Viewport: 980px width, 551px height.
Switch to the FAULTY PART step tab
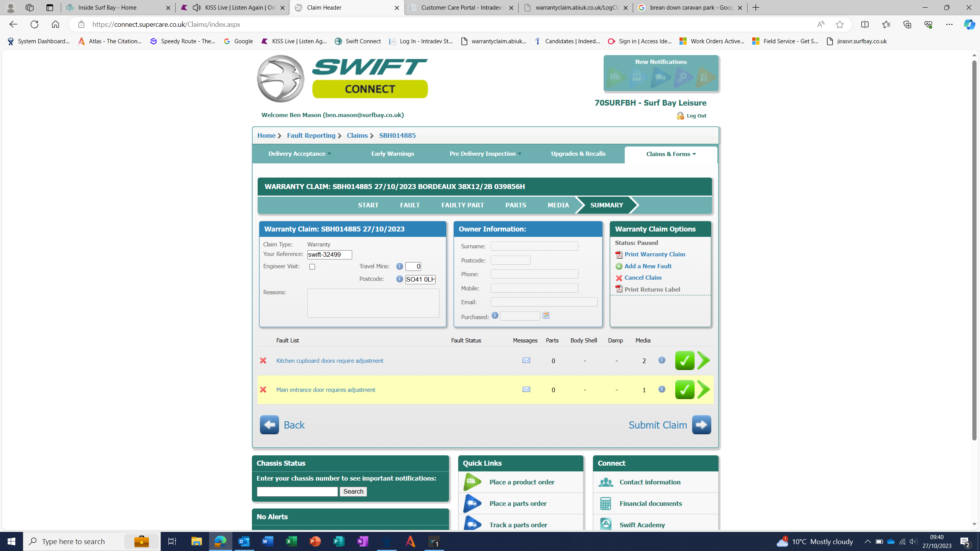click(462, 205)
